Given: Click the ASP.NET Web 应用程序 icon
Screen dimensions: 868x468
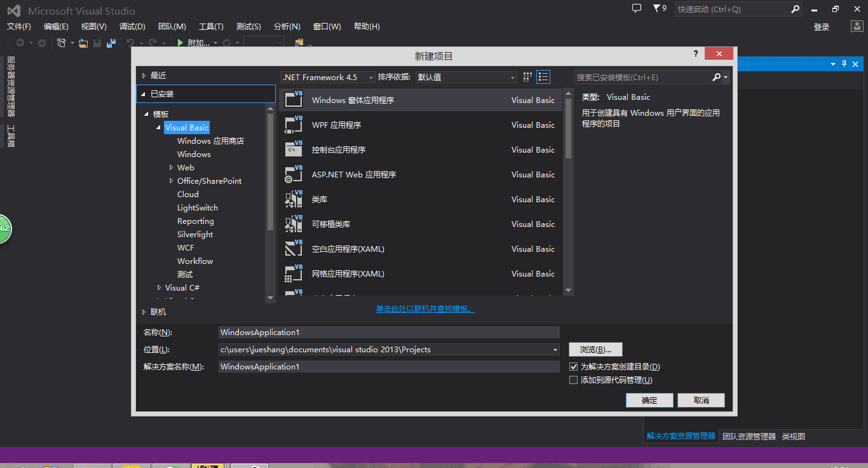Looking at the screenshot, I should (x=294, y=174).
